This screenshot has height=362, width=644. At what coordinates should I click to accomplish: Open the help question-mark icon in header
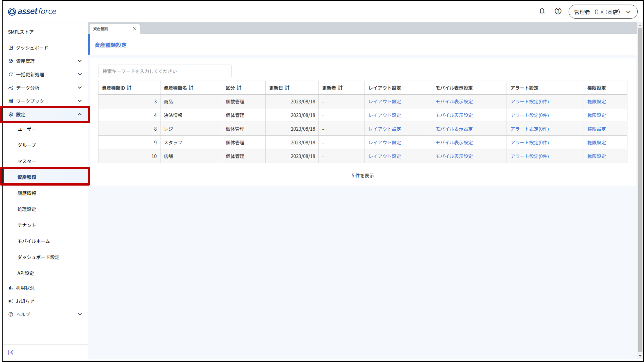click(x=558, y=11)
